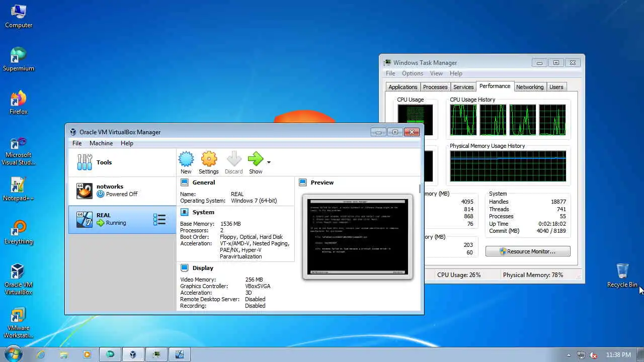Click the muted volume tray icon
Viewport: 644px width, 362px height.
[x=594, y=355]
